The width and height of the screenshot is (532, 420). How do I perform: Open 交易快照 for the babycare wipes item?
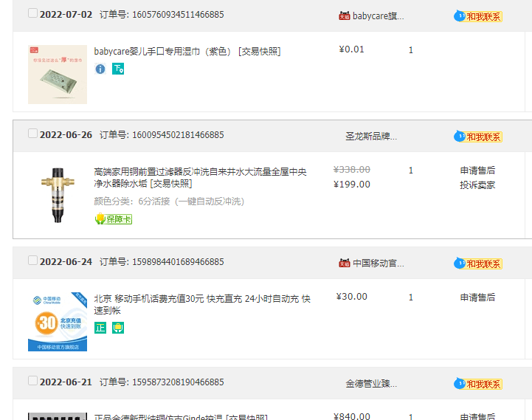coord(260,51)
